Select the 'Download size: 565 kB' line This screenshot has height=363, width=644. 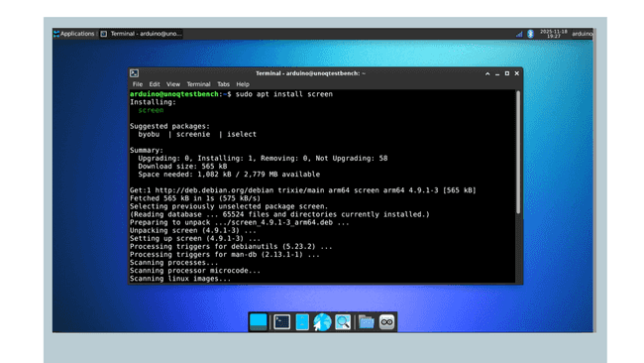click(182, 167)
